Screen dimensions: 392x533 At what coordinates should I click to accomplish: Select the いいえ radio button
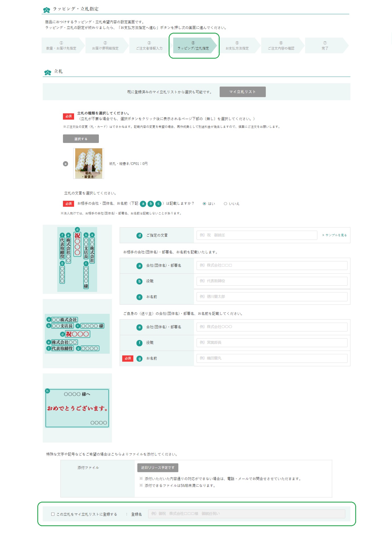[225, 204]
